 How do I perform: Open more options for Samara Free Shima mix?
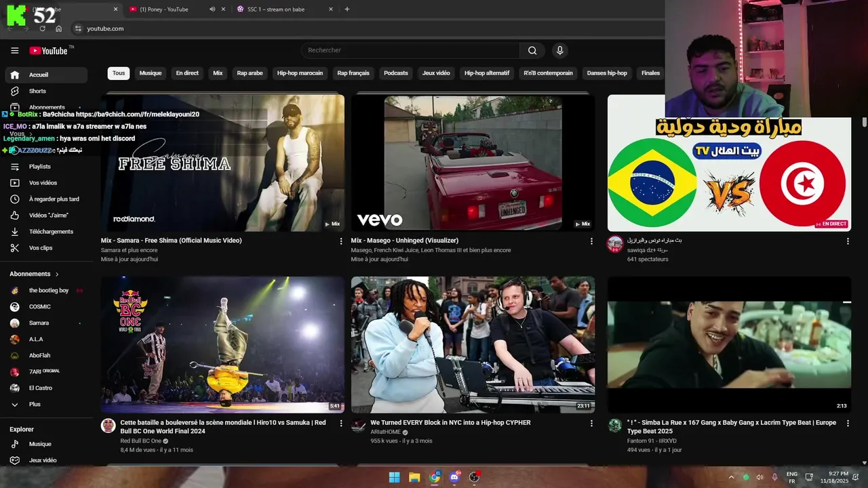click(341, 241)
